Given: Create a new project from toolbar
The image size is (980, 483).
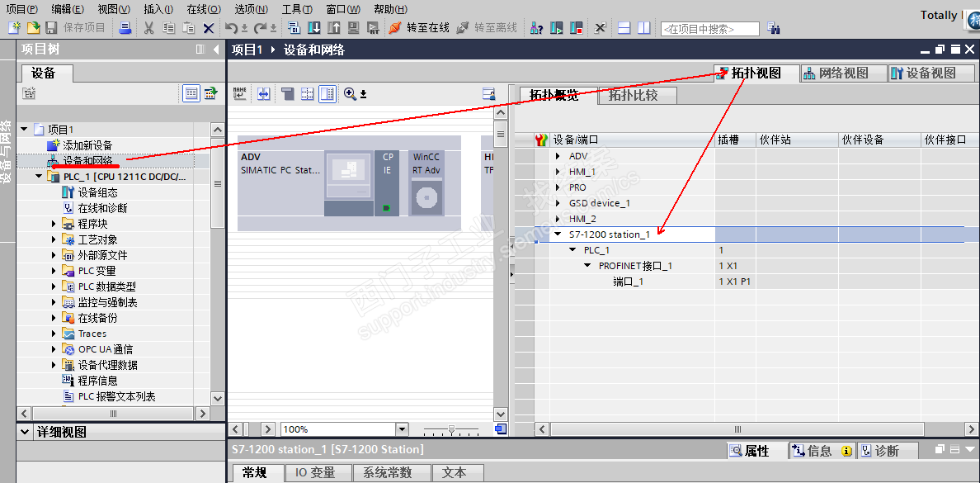Looking at the screenshot, I should coord(14,28).
